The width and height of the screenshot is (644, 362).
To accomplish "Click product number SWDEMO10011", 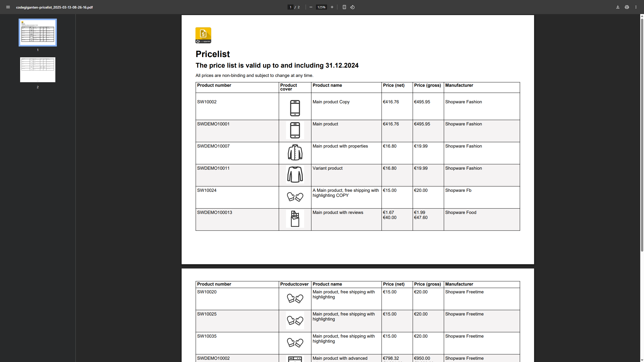I will pos(213,168).
